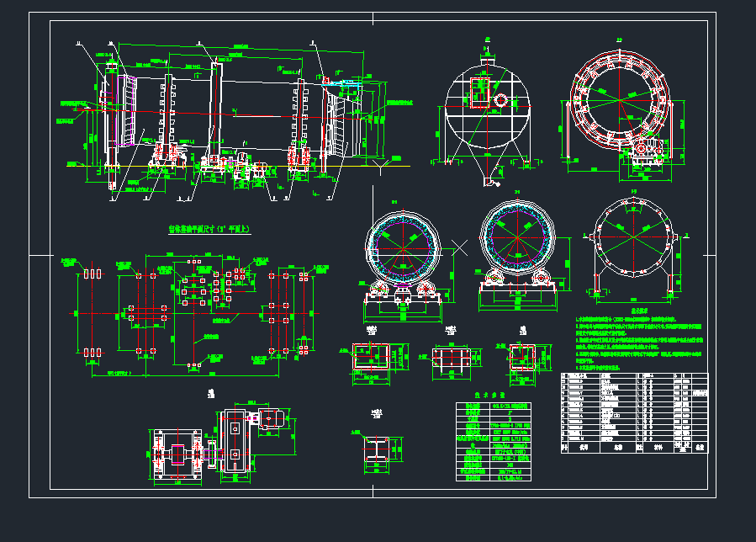Select the parts list title block table
The height and width of the screenshot is (542, 756).
pyautogui.click(x=634, y=413)
